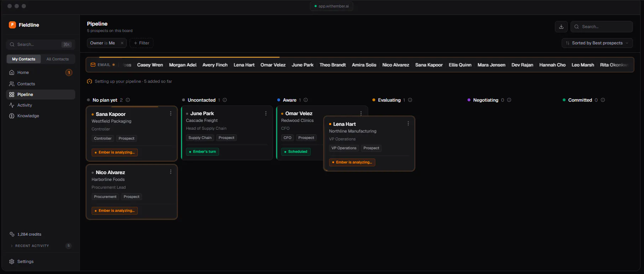Select Pipeline in the sidebar
The image size is (644, 274).
[x=40, y=95]
